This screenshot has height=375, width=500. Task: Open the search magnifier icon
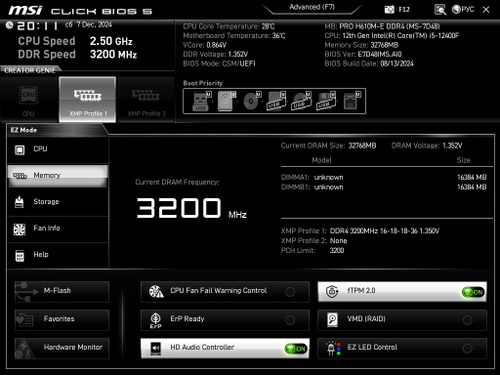click(440, 10)
